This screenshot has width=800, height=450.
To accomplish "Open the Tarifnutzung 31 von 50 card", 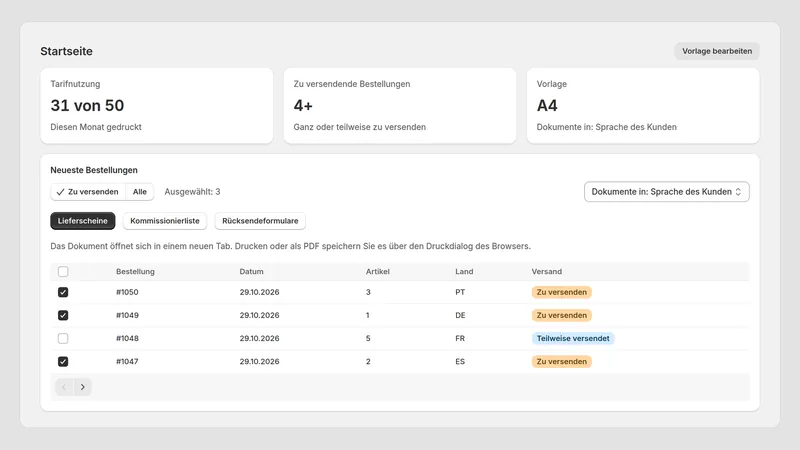I will pos(157,106).
